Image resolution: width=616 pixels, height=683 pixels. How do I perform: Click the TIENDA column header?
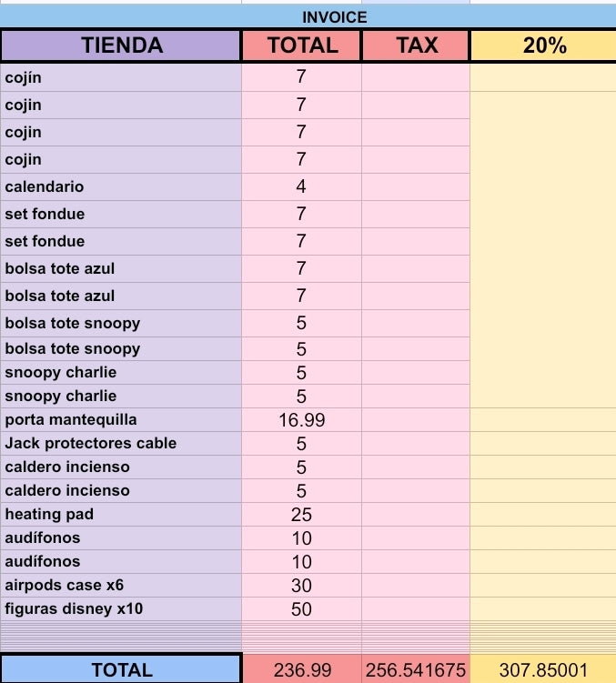coord(121,45)
